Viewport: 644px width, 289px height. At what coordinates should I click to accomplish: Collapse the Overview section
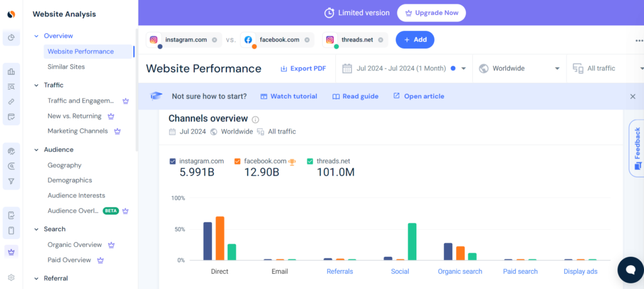pos(36,36)
